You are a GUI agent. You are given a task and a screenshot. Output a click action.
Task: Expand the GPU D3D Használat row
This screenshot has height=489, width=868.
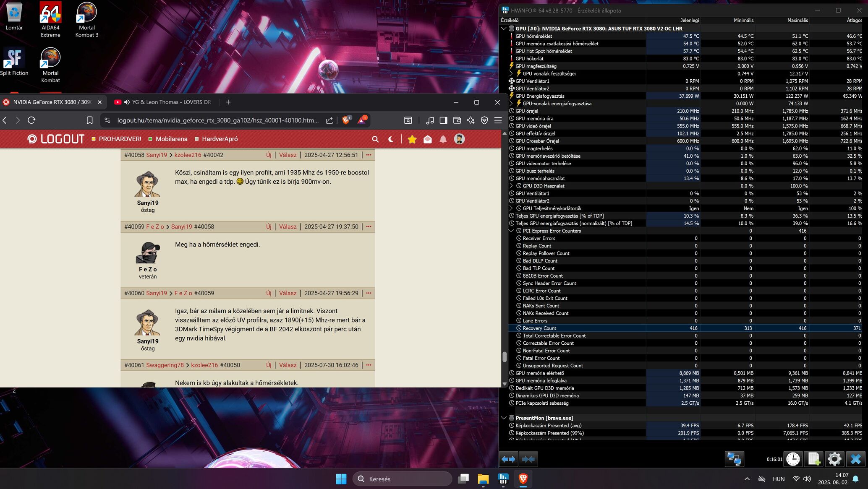511,186
